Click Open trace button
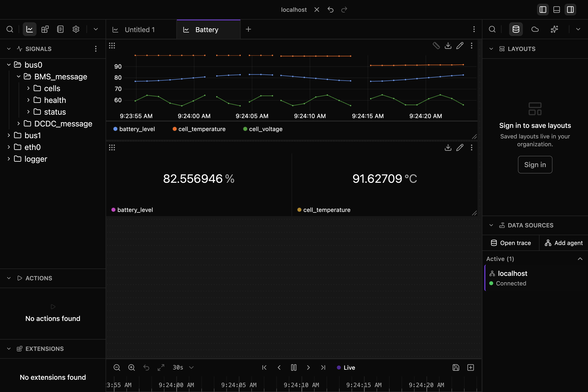Image resolution: width=588 pixels, height=392 pixels. tap(511, 243)
